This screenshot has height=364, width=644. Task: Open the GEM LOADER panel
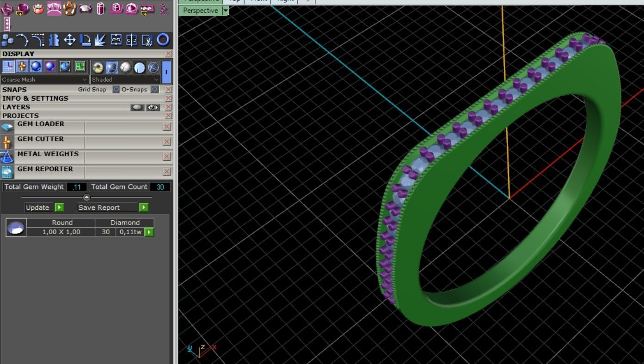point(41,124)
